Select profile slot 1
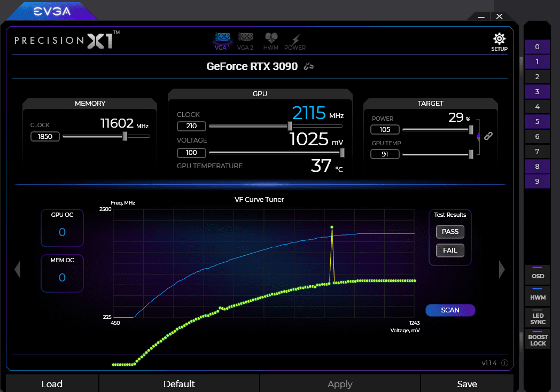 click(537, 62)
